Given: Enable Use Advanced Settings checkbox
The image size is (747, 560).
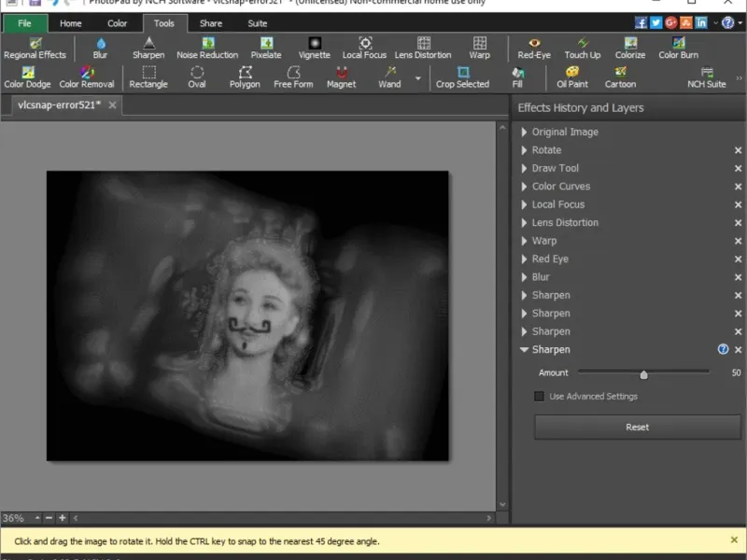Looking at the screenshot, I should pos(540,397).
